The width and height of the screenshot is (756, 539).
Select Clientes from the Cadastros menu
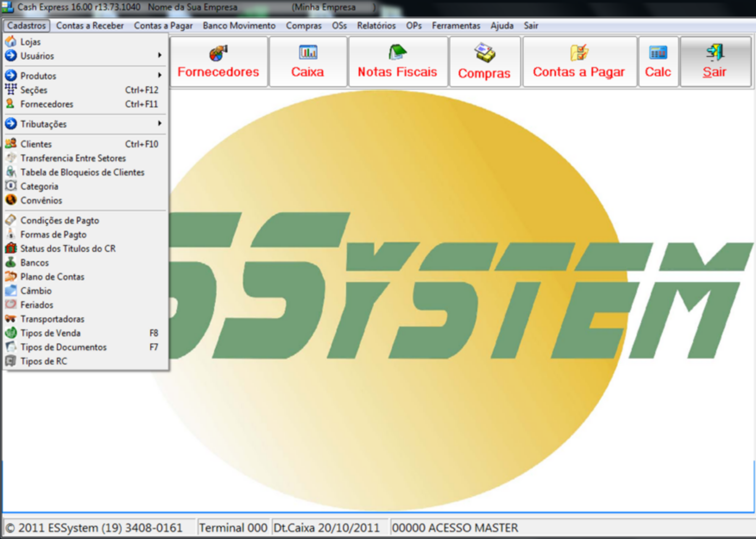(37, 144)
